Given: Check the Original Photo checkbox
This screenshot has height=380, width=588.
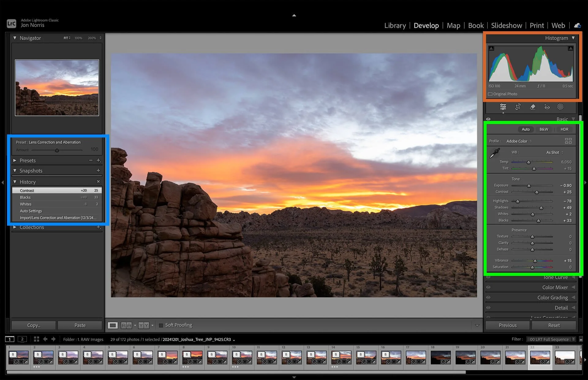Looking at the screenshot, I should (x=490, y=94).
